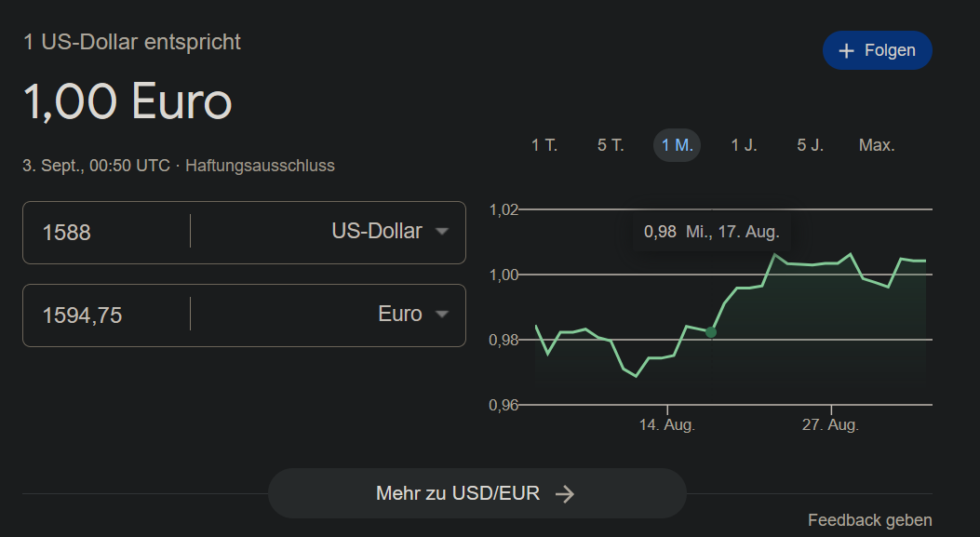Switch chart to 5 J. range
Screen dimensions: 980x537
(810, 145)
